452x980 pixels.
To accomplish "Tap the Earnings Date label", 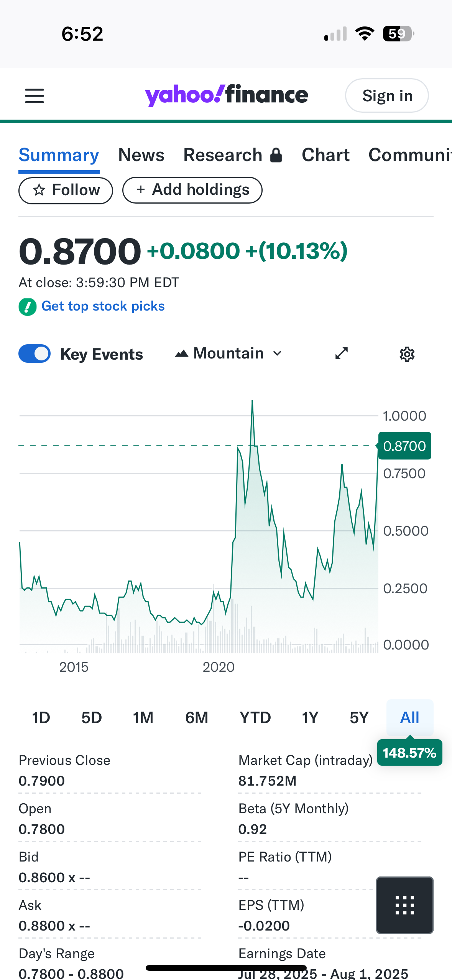I will tap(282, 954).
